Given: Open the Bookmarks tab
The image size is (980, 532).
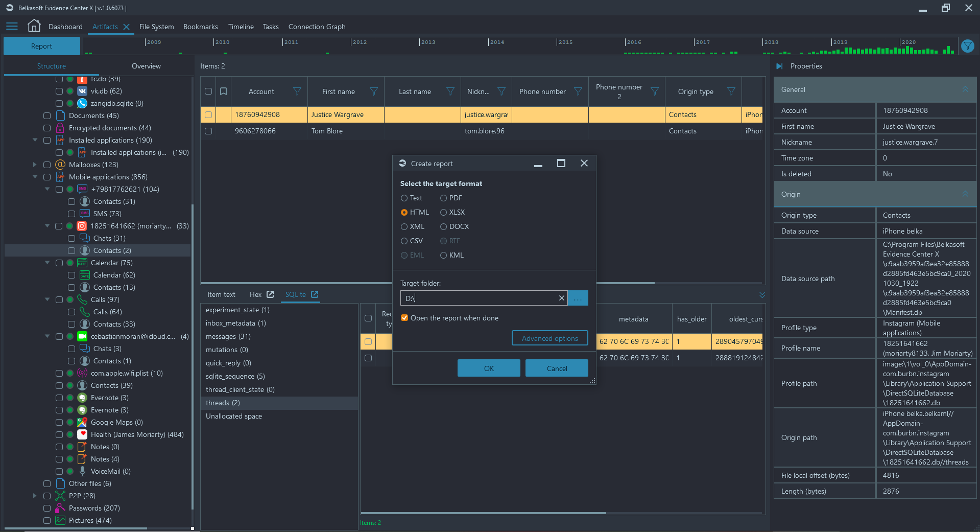Looking at the screenshot, I should [x=201, y=27].
